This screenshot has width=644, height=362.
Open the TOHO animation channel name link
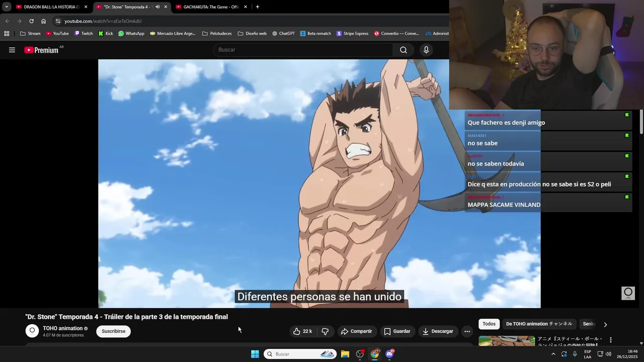(62, 328)
